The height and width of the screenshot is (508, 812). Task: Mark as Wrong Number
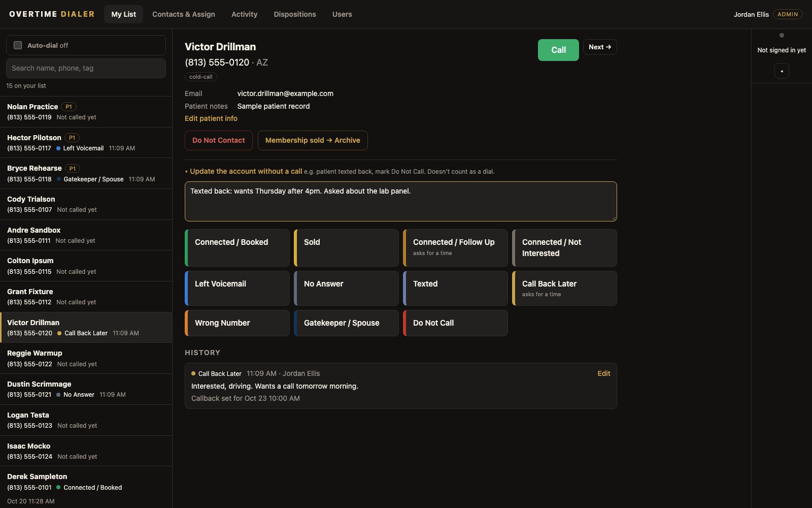point(237,323)
